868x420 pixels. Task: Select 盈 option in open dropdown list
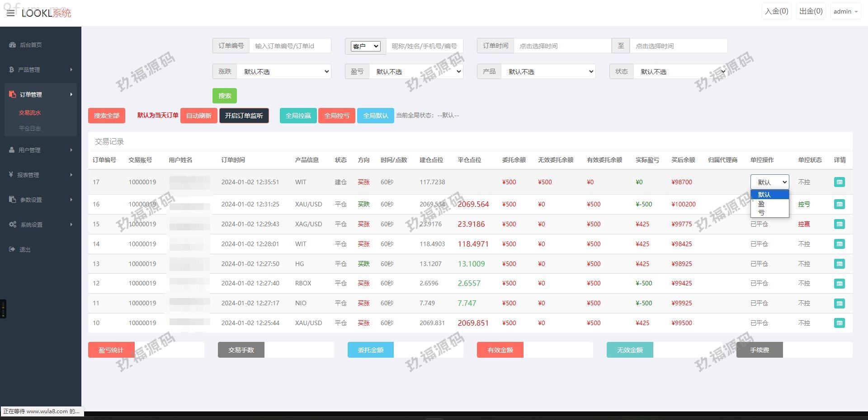[762, 204]
